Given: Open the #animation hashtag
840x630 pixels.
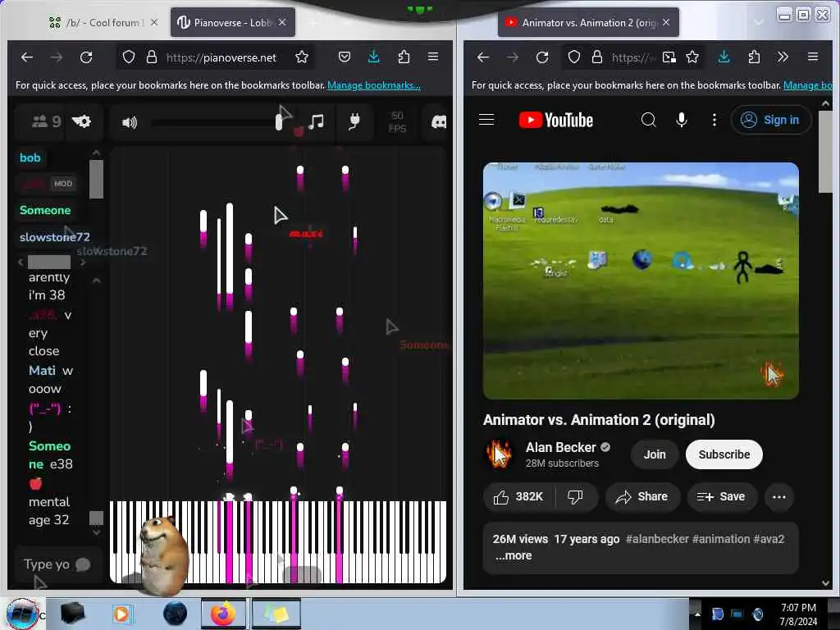Looking at the screenshot, I should 721,539.
